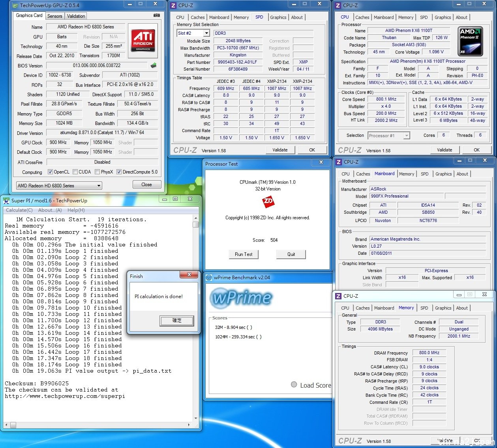
Task: Click the Super PI title bar icon
Action: coord(6,200)
